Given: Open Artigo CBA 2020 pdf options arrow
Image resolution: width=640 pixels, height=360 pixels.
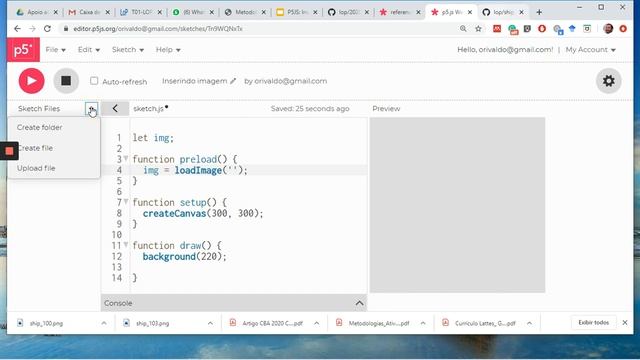Looking at the screenshot, I should tap(317, 323).
